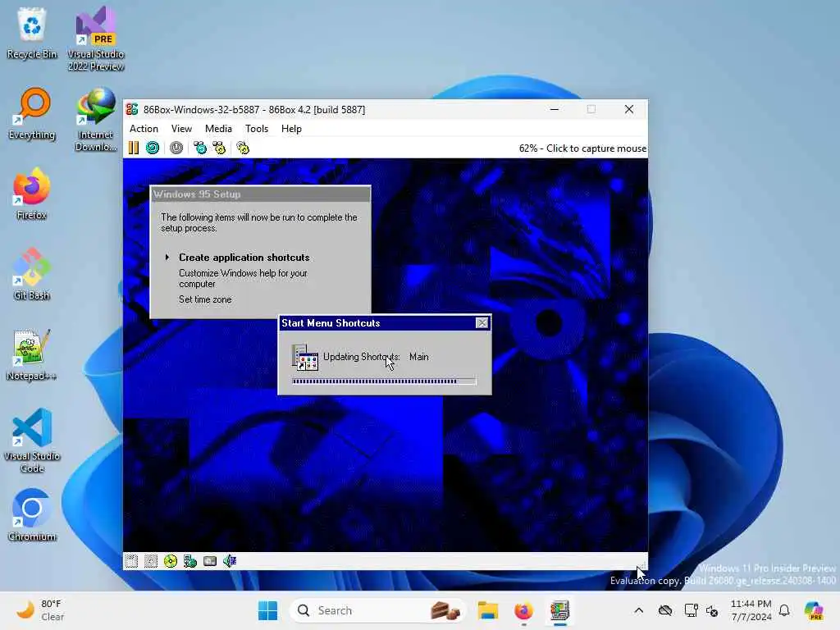Viewport: 840px width, 630px height.
Task: Click the network display tray icon
Action: tap(691, 610)
